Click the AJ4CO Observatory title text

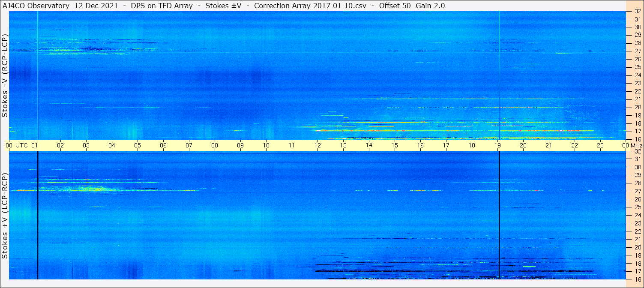(x=35, y=6)
